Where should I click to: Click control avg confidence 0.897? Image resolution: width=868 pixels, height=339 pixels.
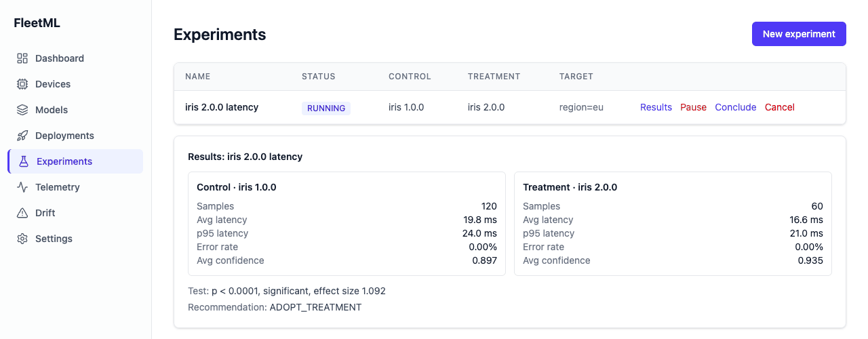coord(485,260)
